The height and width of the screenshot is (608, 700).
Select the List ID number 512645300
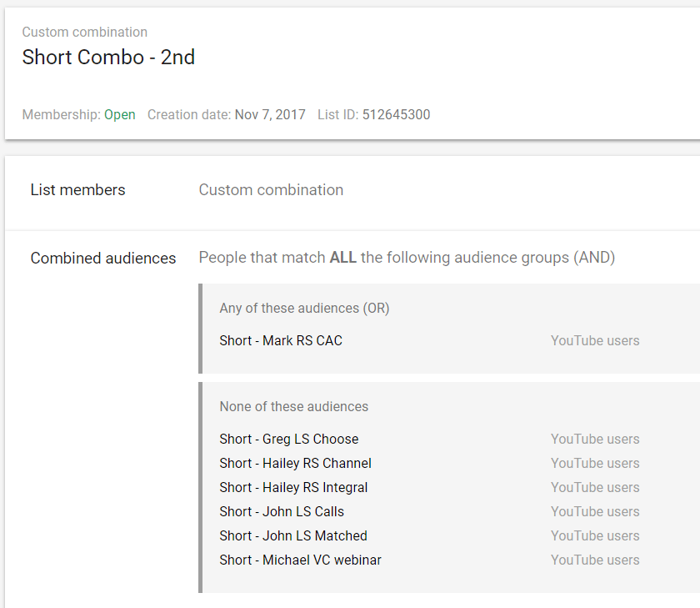pos(396,115)
